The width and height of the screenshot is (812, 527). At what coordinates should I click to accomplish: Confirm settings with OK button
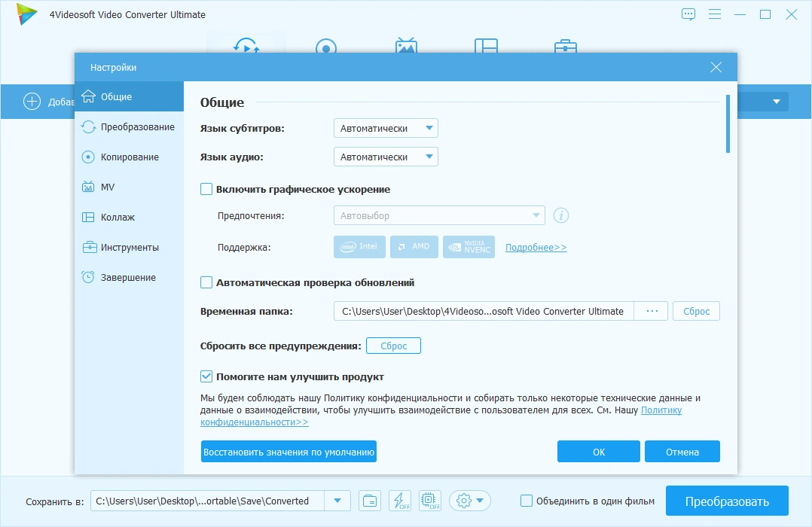coord(599,452)
